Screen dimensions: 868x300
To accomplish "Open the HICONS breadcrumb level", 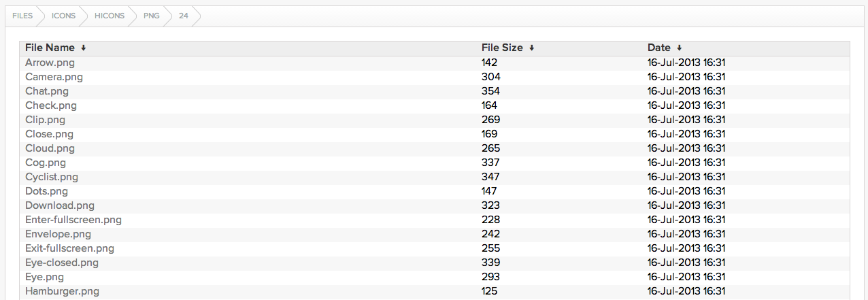I will [x=110, y=16].
